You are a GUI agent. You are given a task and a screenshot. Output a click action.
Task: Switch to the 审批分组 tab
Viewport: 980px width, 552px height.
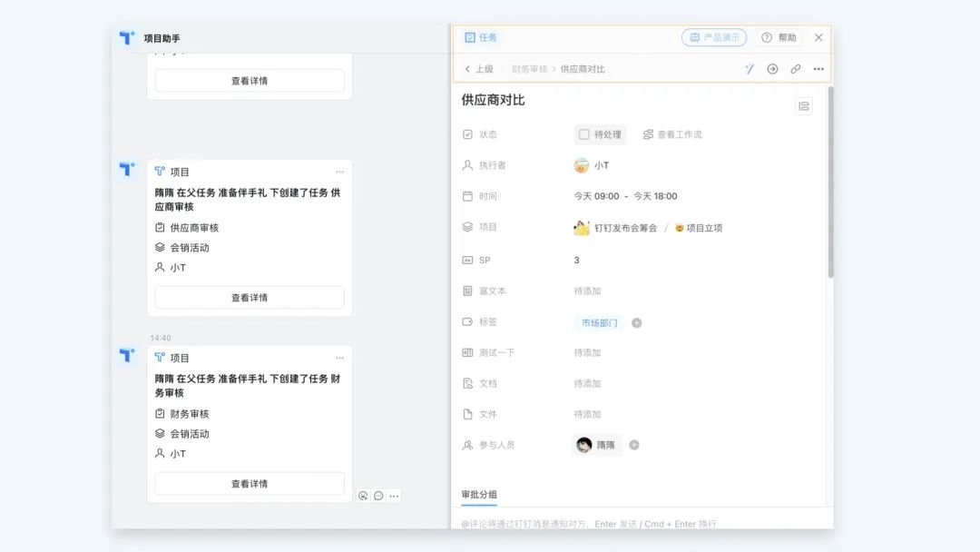pyautogui.click(x=479, y=495)
